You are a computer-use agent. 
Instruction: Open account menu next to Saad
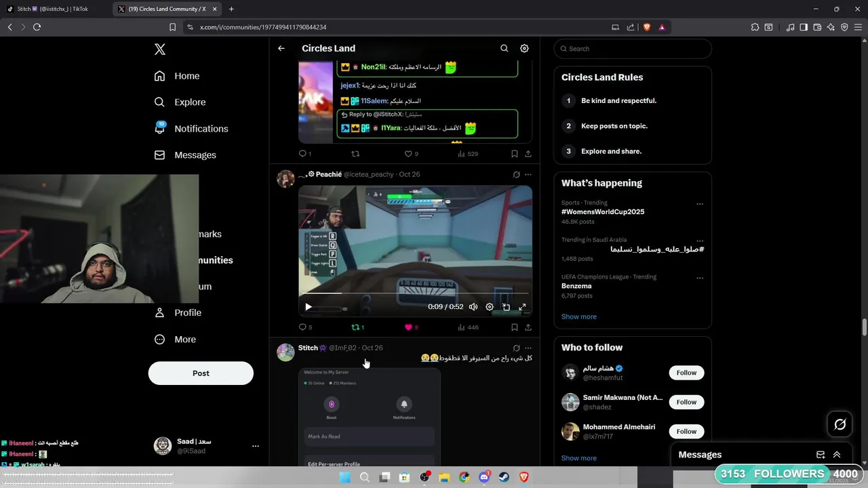[x=256, y=446]
